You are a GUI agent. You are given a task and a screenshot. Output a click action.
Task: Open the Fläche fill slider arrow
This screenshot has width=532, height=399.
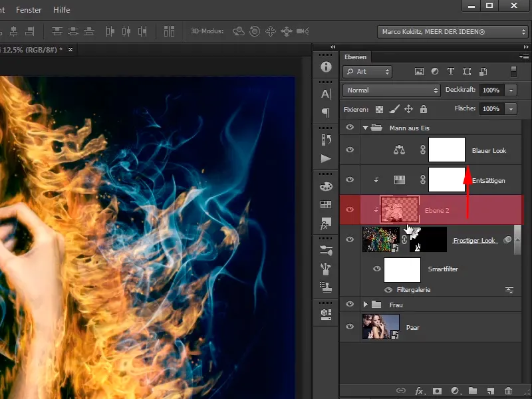pos(511,109)
